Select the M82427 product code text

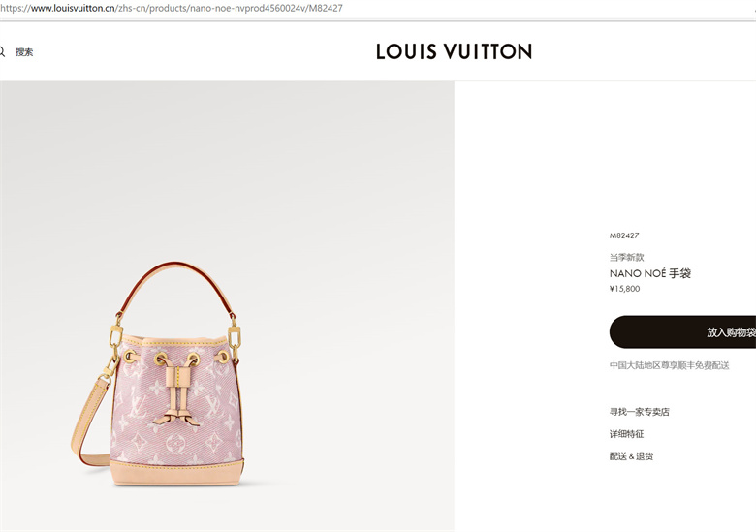(x=624, y=235)
